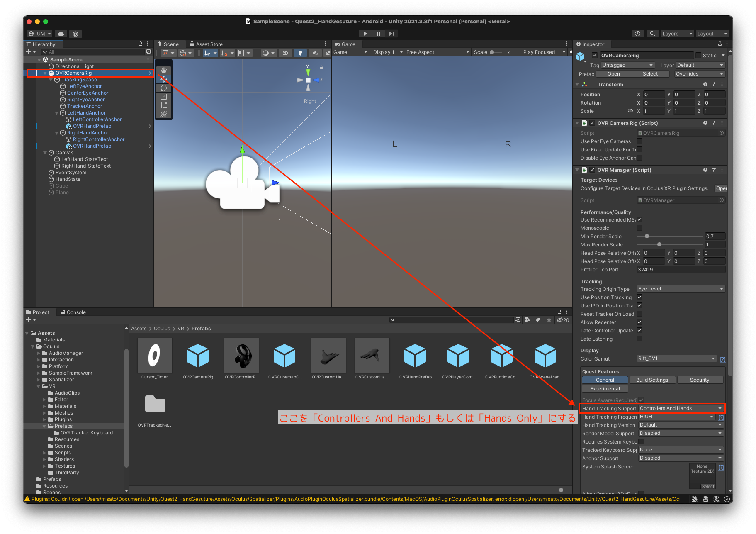Open the cloud services icon
This screenshot has width=756, height=534.
tap(61, 34)
